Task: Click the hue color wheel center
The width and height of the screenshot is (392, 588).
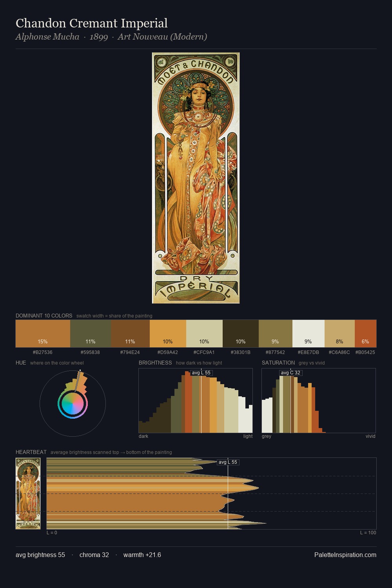Action: click(x=73, y=403)
